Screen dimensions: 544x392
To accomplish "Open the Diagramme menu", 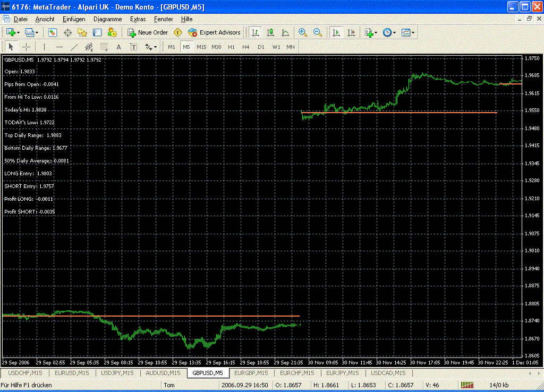I will coord(107,19).
